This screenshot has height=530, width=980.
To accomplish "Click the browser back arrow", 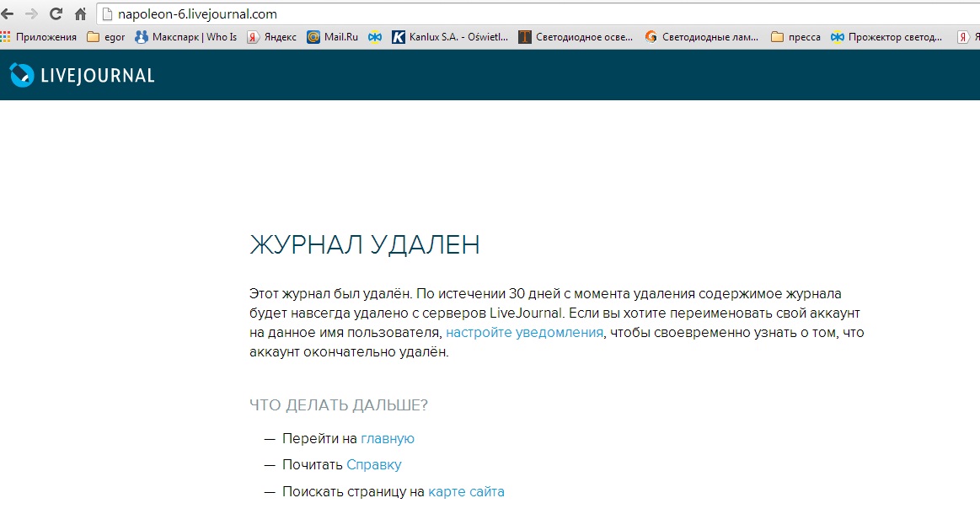I will (x=7, y=13).
